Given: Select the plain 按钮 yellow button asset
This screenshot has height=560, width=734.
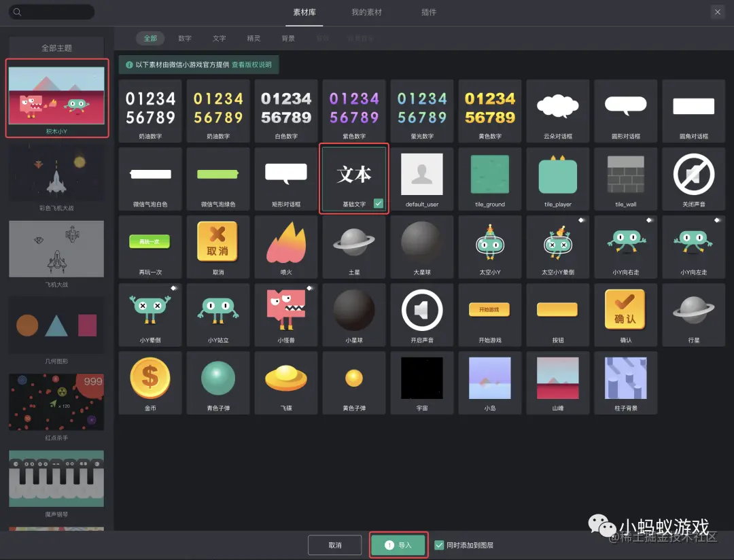Looking at the screenshot, I should coord(557,315).
